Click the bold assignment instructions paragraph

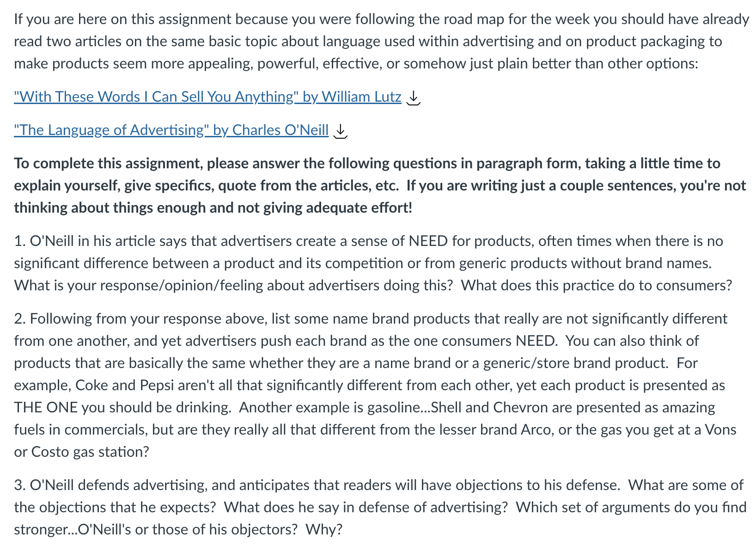click(380, 185)
